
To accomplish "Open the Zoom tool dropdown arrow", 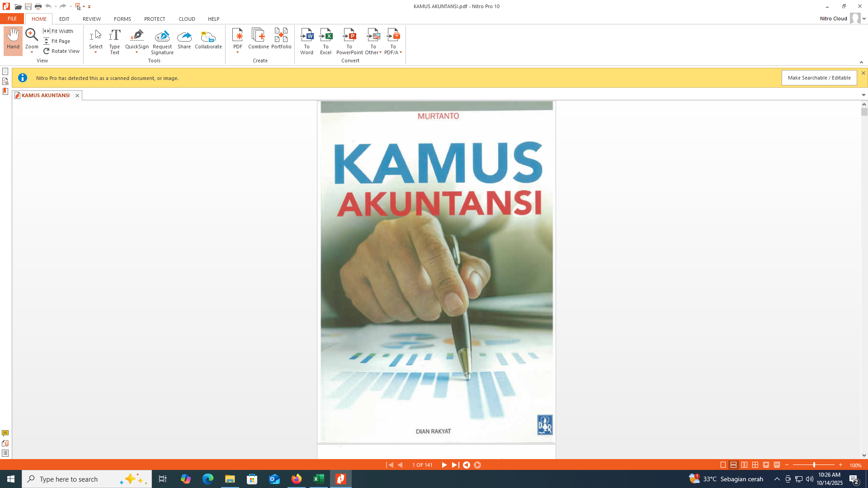I will (32, 52).
